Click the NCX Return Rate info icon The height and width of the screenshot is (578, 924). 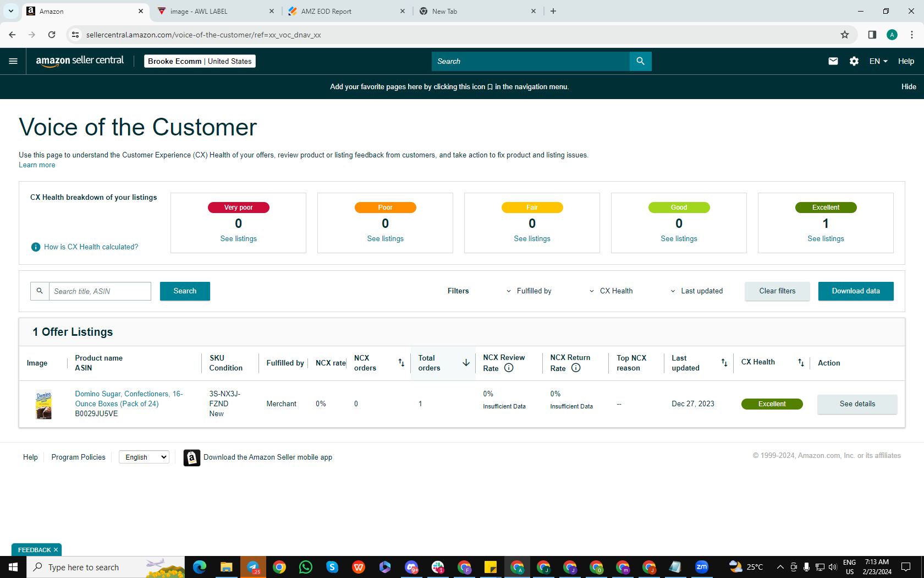point(576,368)
